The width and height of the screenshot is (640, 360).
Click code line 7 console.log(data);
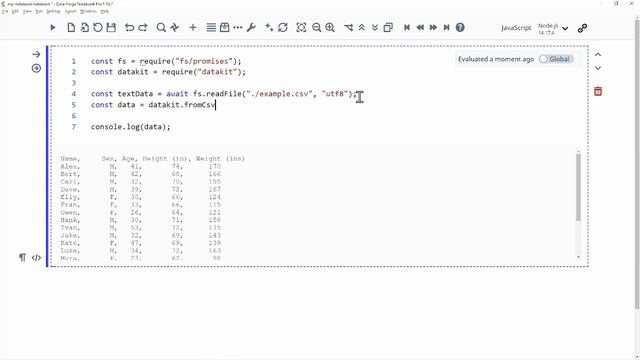[131, 127]
